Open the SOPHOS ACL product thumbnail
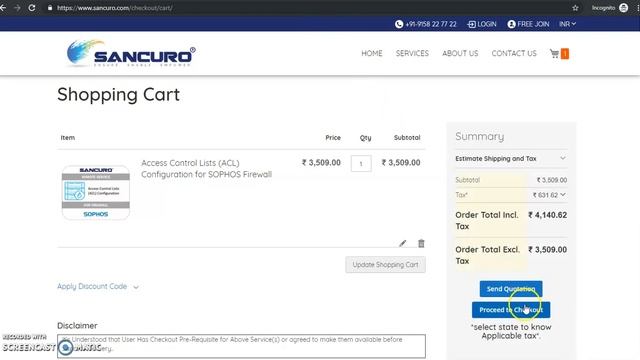 point(96,192)
